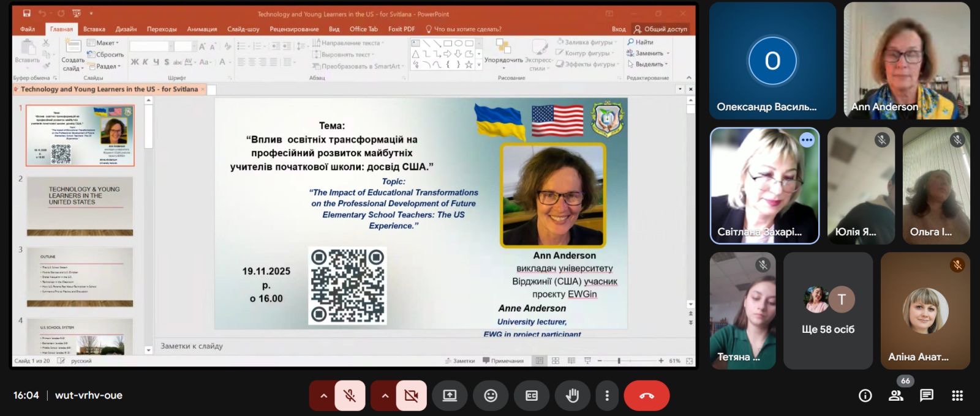Switch to the Слайд-шоу tab
The width and height of the screenshot is (980, 416).
pyautogui.click(x=243, y=29)
